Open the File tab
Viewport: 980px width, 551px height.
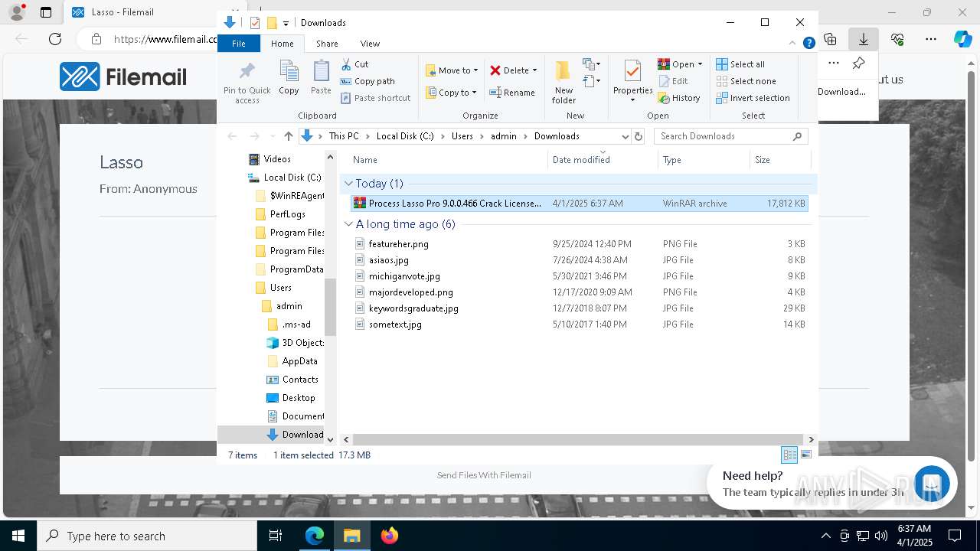click(x=239, y=44)
